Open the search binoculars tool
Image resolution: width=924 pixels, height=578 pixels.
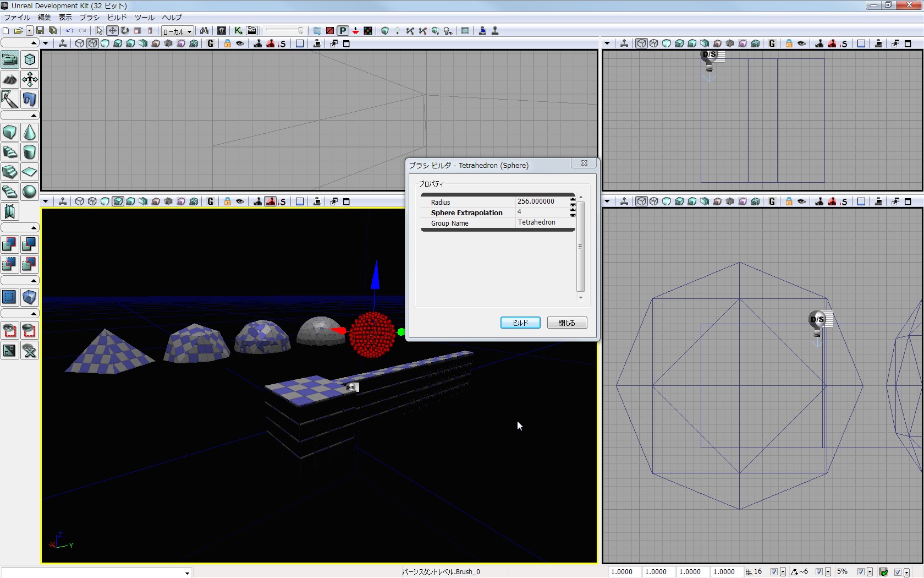pyautogui.click(x=204, y=31)
